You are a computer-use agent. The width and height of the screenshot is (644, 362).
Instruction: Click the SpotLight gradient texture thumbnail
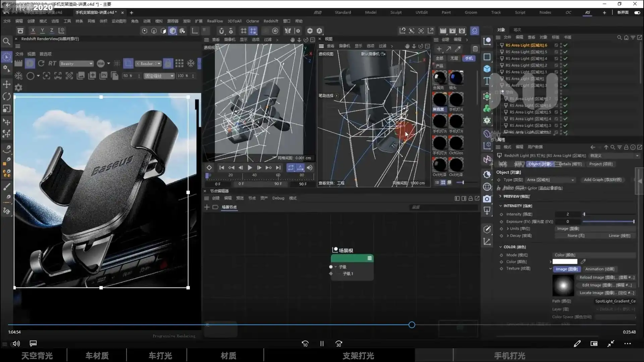pyautogui.click(x=563, y=285)
